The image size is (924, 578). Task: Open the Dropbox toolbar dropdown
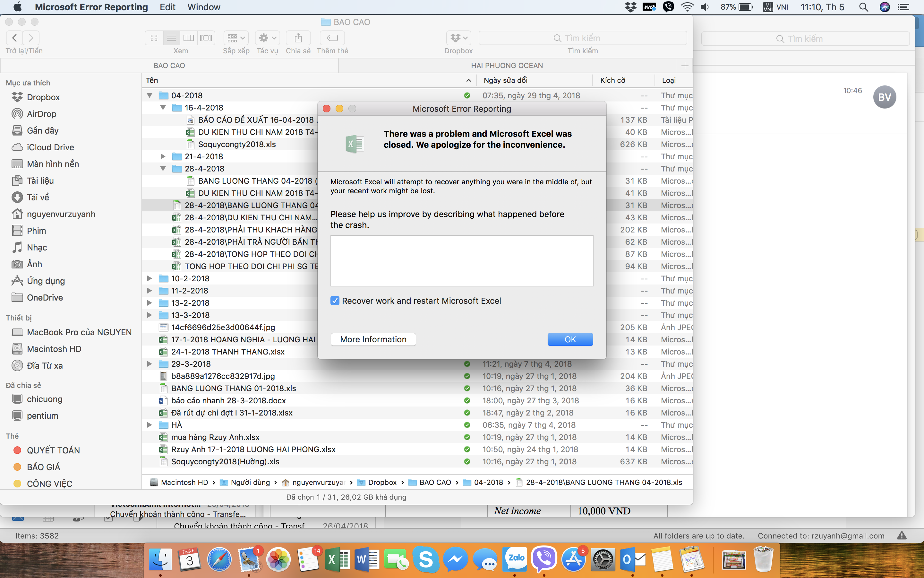click(458, 38)
